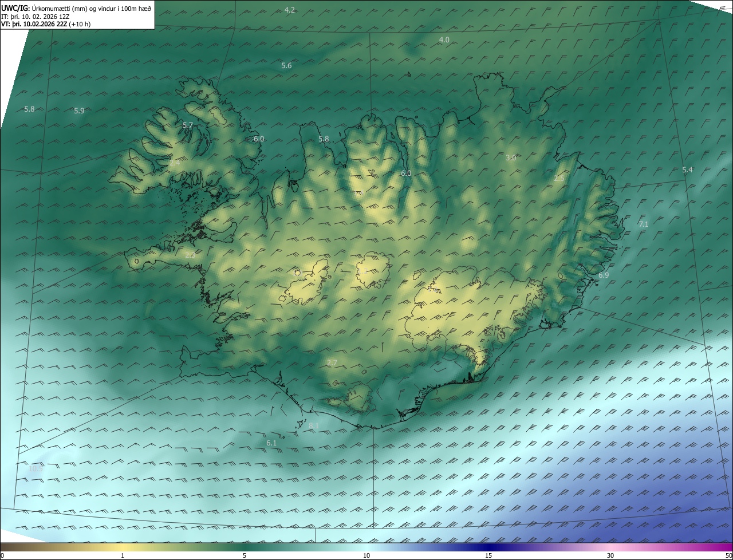The height and width of the screenshot is (560, 733).
Task: Click the 15 tick on the color scale
Action: click(x=488, y=555)
